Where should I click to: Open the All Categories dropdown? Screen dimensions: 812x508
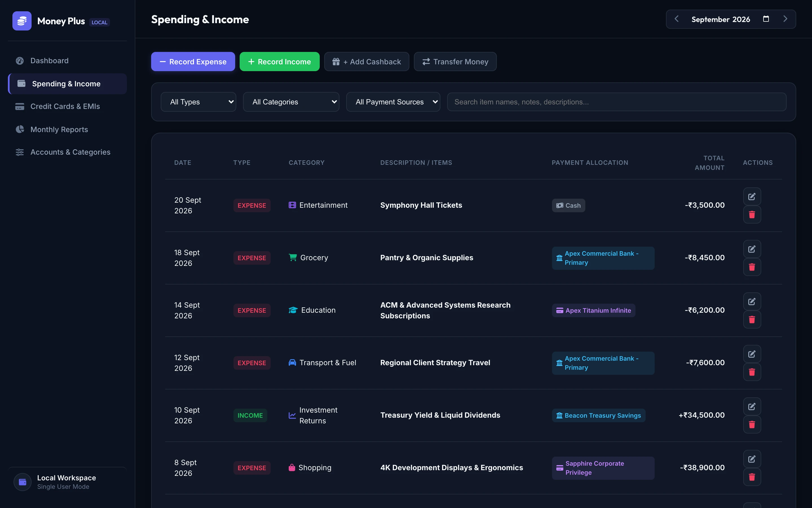pyautogui.click(x=291, y=102)
